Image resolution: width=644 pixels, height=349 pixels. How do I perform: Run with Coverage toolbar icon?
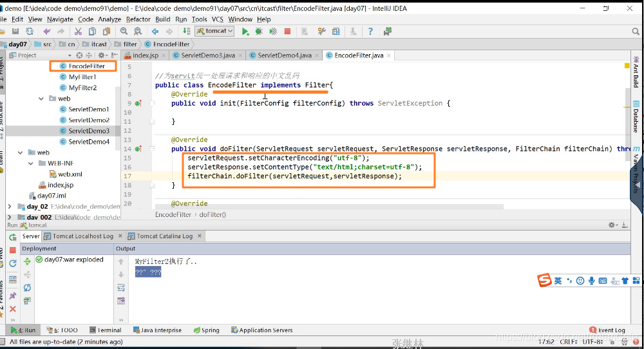272,31
